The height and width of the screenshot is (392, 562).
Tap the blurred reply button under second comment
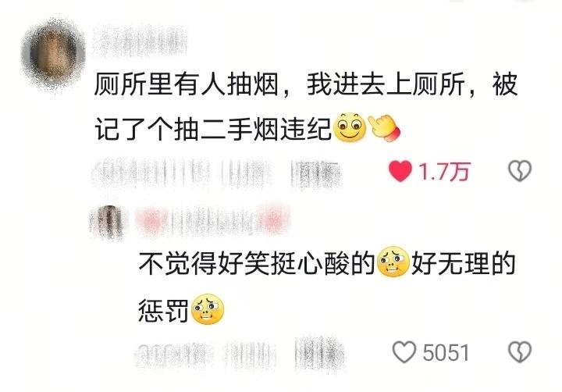320,353
